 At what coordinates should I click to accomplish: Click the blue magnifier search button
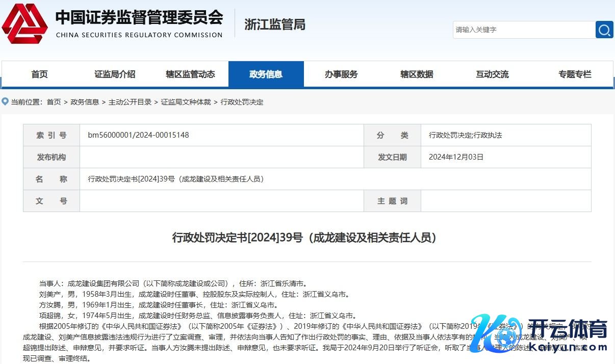pos(604,30)
